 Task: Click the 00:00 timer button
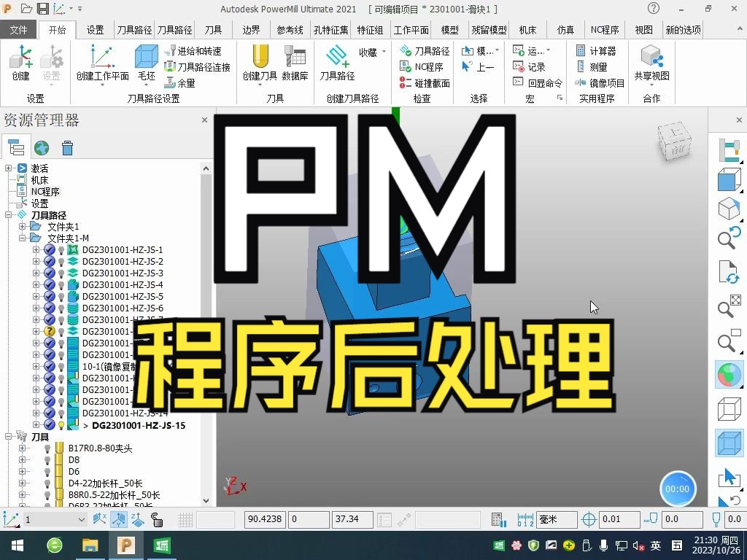click(678, 489)
